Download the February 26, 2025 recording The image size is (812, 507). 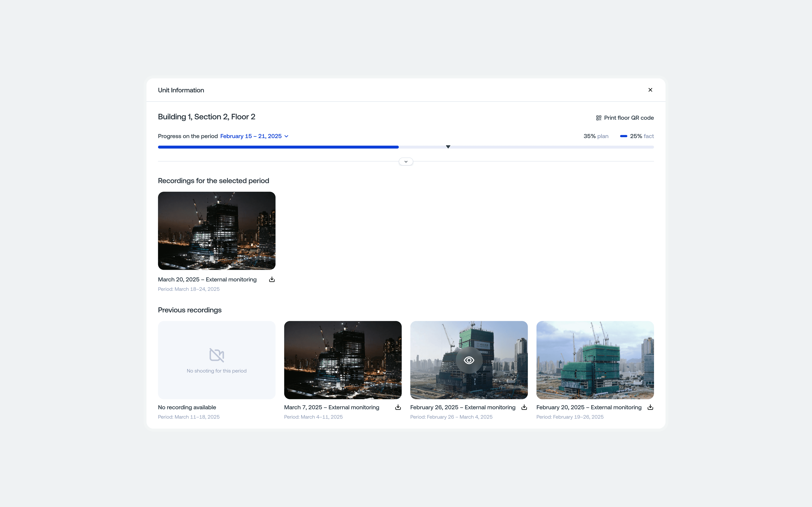click(x=524, y=407)
